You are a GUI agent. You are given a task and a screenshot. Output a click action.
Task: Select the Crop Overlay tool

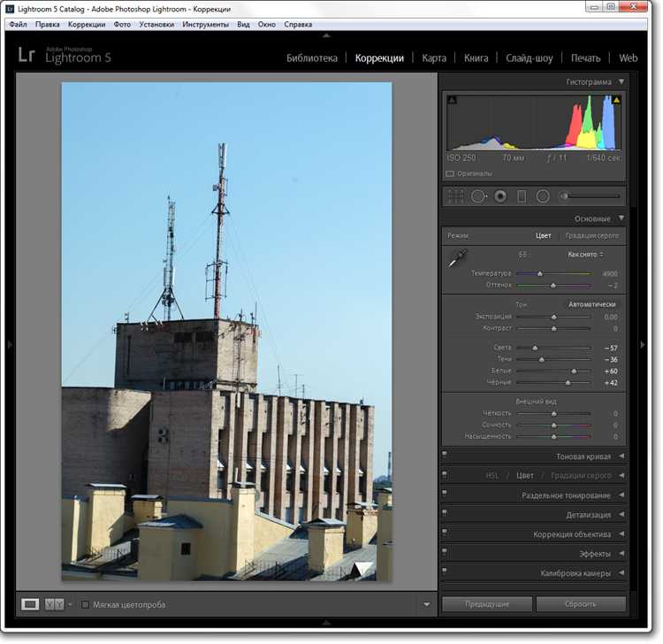point(455,196)
